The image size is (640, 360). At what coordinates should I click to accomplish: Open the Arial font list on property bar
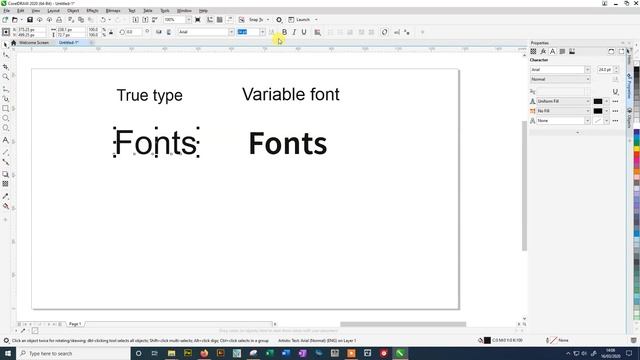(x=231, y=32)
